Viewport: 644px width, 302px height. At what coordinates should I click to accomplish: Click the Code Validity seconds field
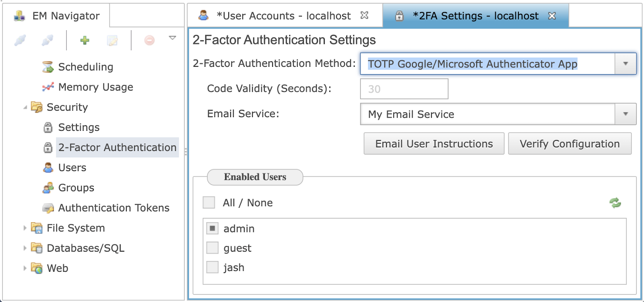click(x=404, y=89)
